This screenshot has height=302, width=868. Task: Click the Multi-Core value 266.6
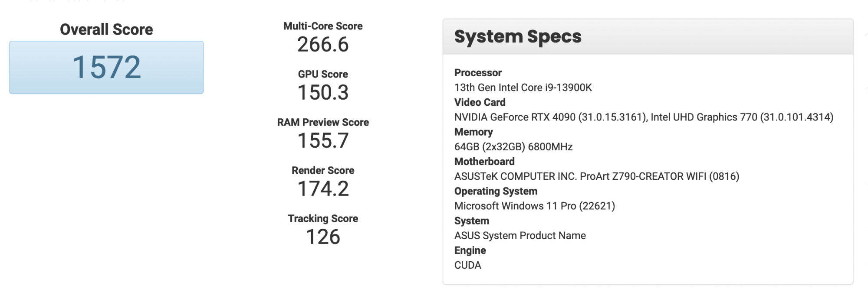pos(323,45)
